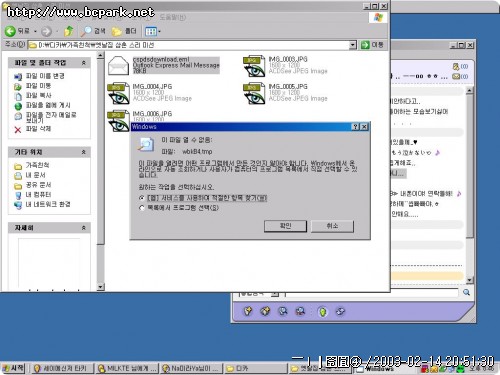
Task: Click the Go (이동) button
Action: coord(373,45)
